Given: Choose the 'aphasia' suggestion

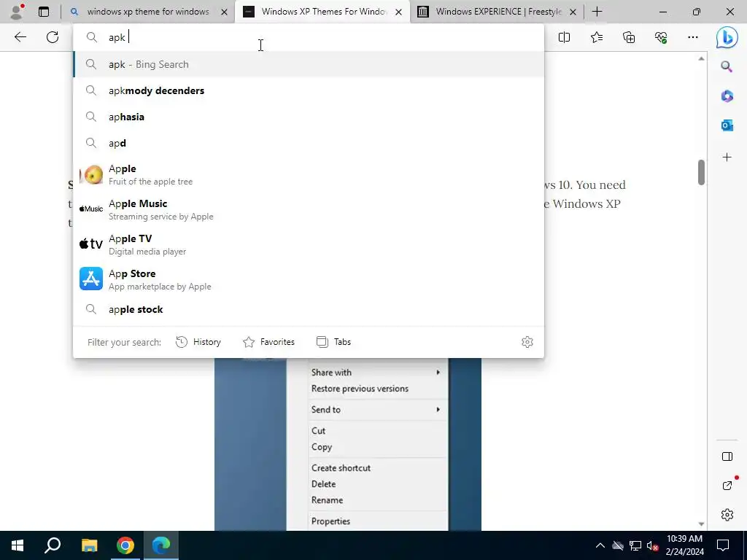Looking at the screenshot, I should point(309,117).
